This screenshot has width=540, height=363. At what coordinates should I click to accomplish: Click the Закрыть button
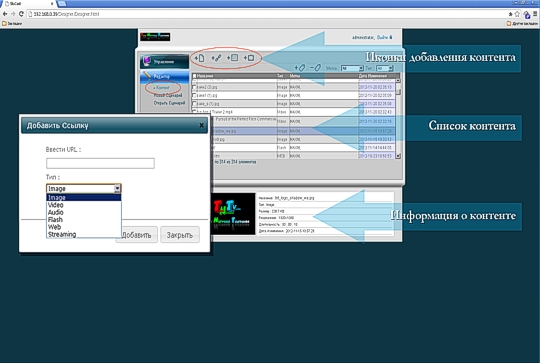(180, 235)
